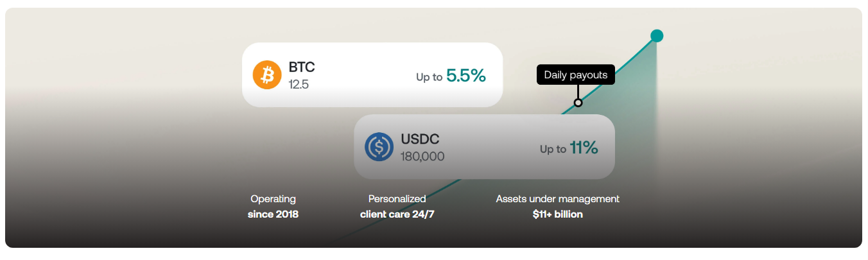Select the bold "$11+ billion" figure
Image resolution: width=868 pixels, height=260 pixels.
point(557,214)
